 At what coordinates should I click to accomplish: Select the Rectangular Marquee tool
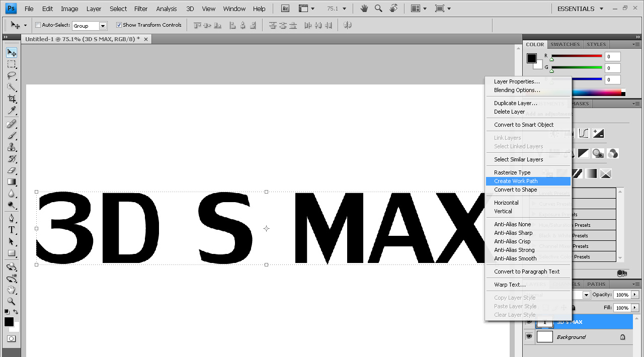point(12,64)
